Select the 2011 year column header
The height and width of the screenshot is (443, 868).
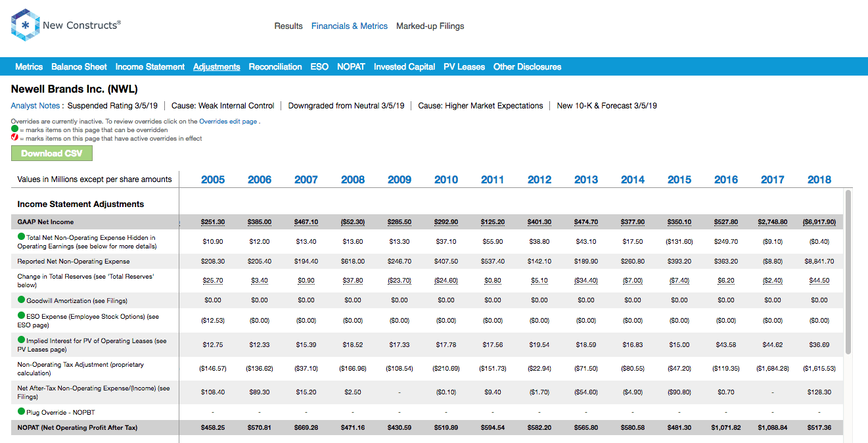tap(493, 179)
